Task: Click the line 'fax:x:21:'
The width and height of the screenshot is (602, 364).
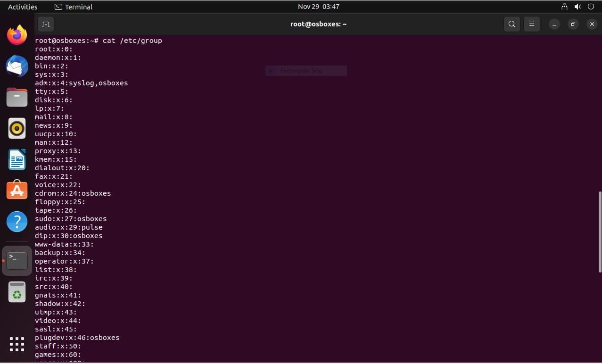Action: pos(54,176)
